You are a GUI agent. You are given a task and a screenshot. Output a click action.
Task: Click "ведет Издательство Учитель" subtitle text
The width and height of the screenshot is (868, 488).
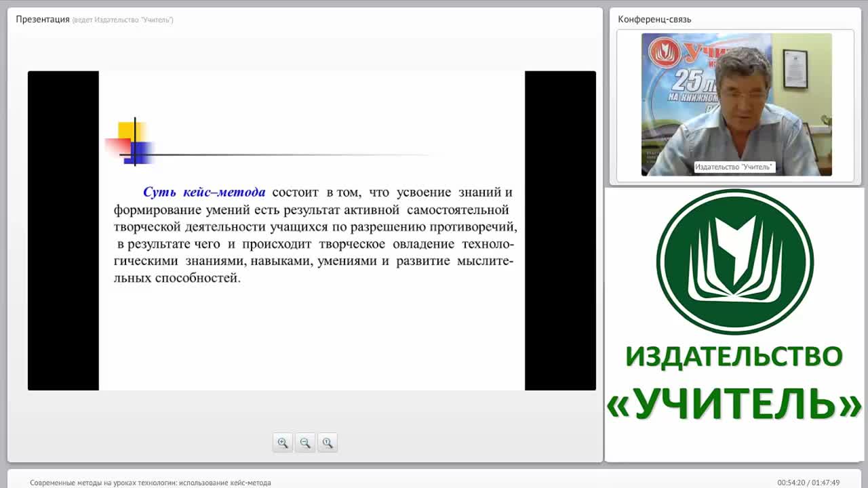pos(123,20)
